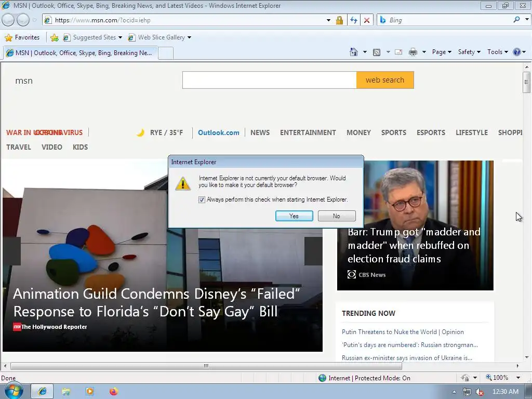The height and width of the screenshot is (399, 532).
Task: Expand the address bar history dropdown
Action: pyautogui.click(x=328, y=20)
